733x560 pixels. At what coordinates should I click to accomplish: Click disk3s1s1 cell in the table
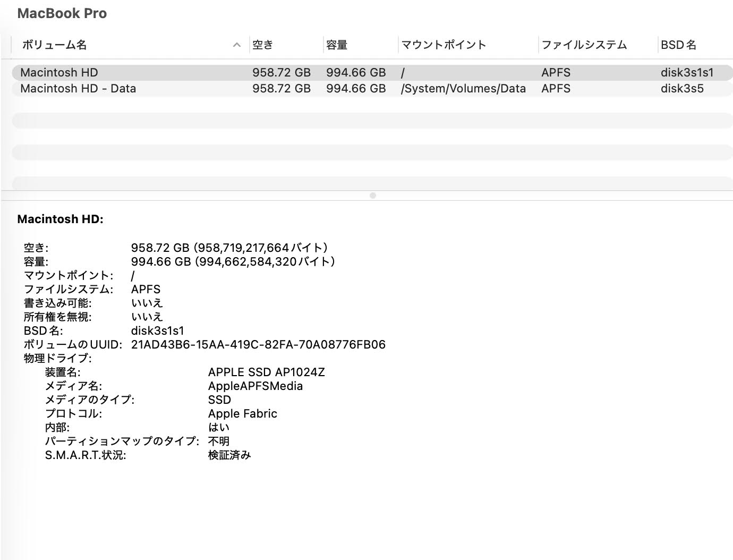[x=687, y=72]
